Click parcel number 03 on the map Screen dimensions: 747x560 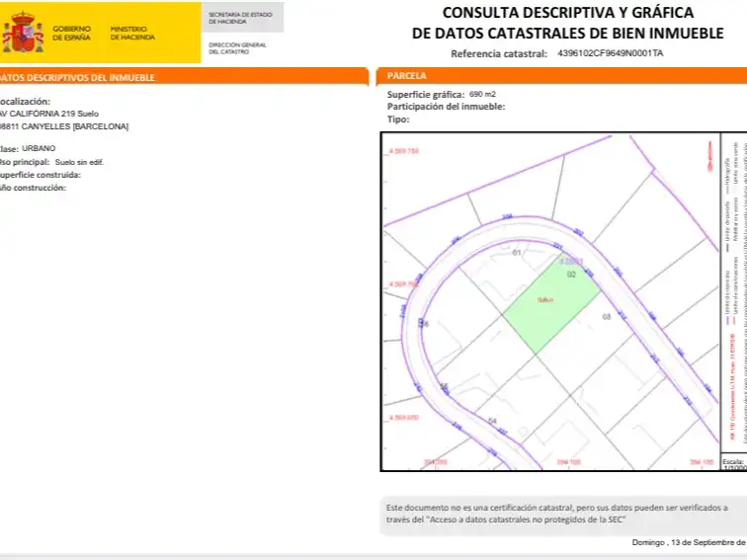coord(606,317)
